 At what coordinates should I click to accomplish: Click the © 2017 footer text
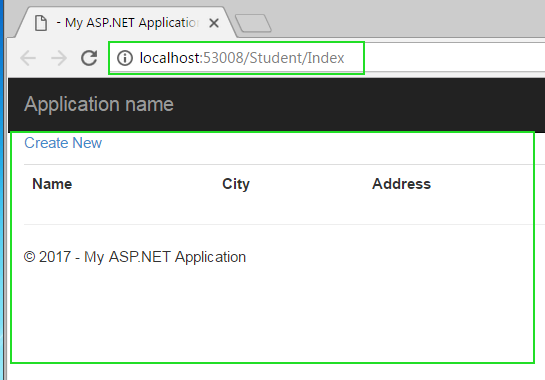click(135, 257)
